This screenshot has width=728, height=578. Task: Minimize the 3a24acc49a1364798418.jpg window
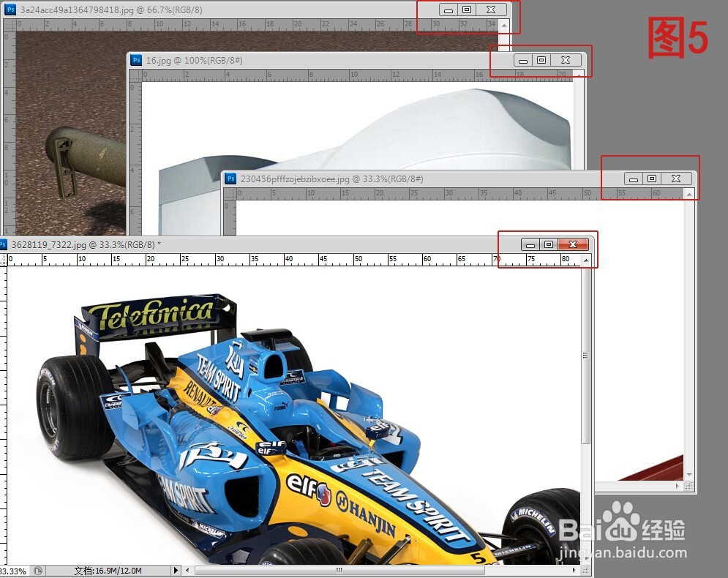click(449, 10)
